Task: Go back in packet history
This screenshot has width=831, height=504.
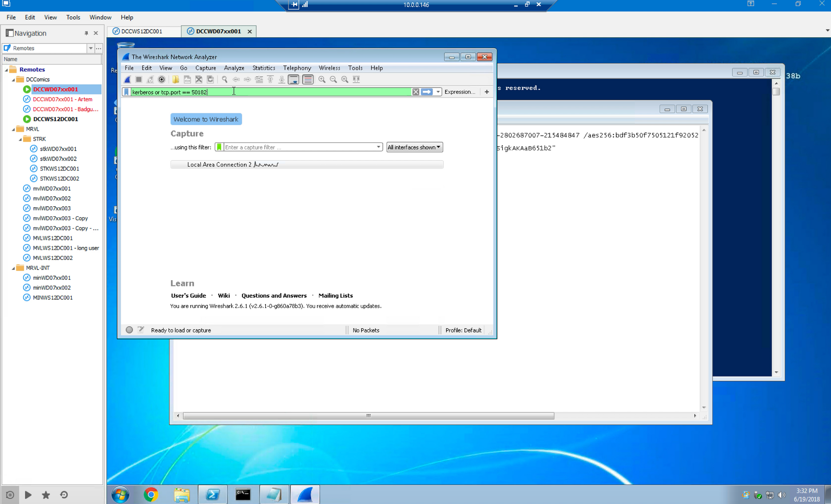Action: click(x=236, y=79)
